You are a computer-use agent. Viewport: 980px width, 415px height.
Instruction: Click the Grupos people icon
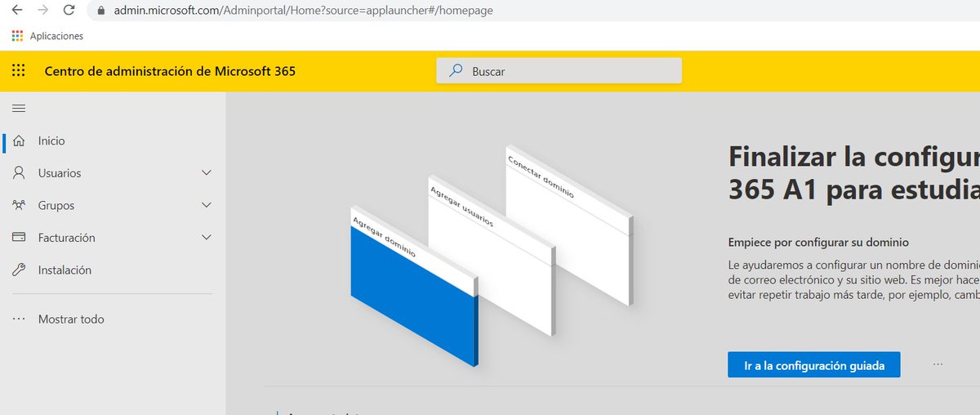(20, 205)
